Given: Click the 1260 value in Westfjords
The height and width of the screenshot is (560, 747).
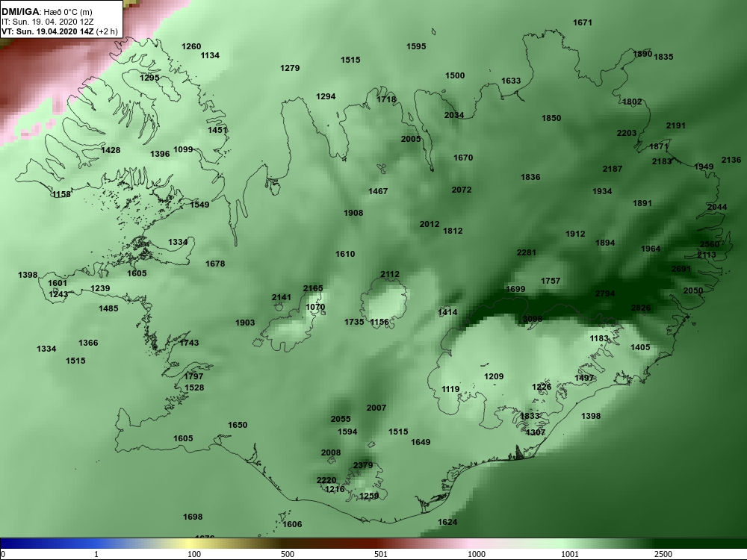Looking at the screenshot, I should pos(191,46).
